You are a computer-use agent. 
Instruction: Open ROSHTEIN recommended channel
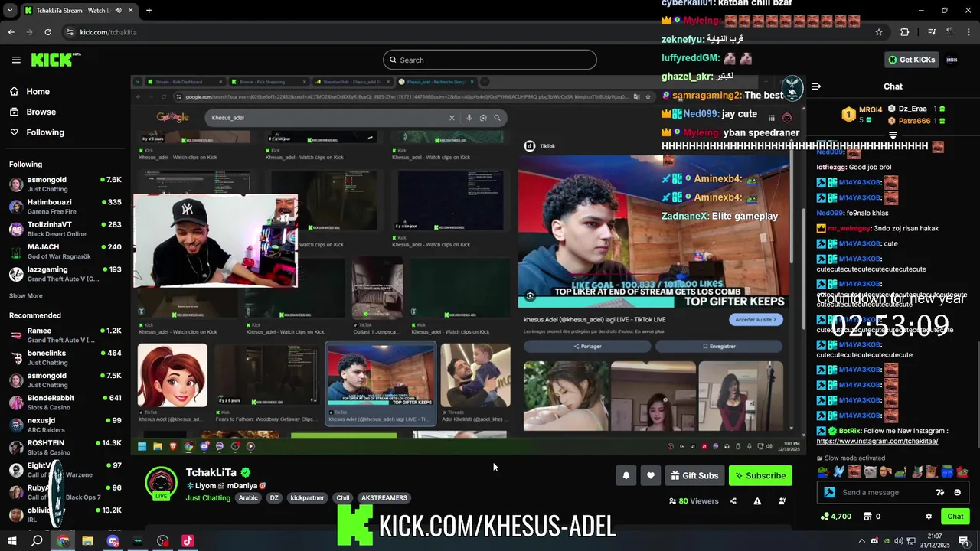[x=65, y=447]
